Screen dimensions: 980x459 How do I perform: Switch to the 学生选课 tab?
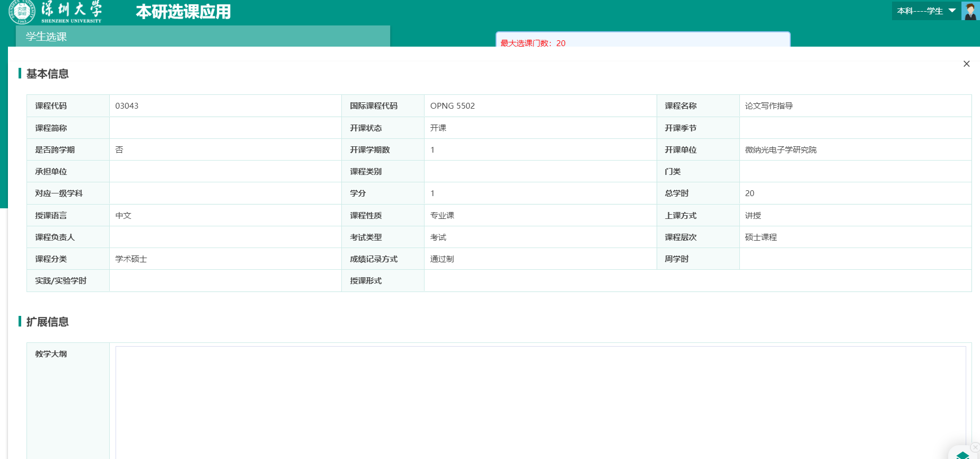[x=46, y=37]
